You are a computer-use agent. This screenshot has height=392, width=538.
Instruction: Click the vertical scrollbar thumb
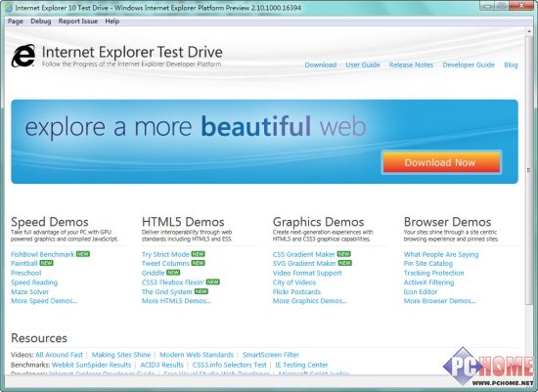click(x=529, y=170)
